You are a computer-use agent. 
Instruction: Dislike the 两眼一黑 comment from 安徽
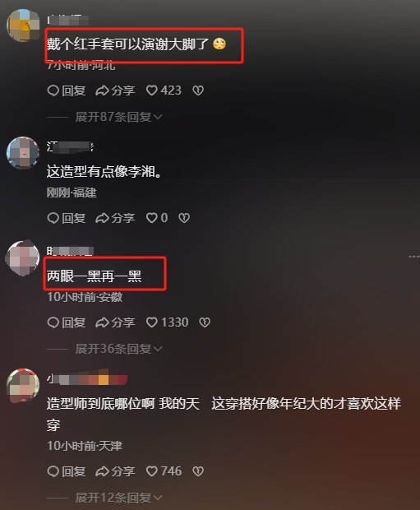pos(205,322)
